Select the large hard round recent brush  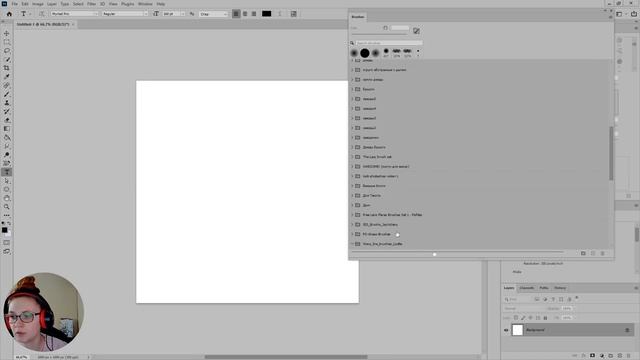point(365,53)
